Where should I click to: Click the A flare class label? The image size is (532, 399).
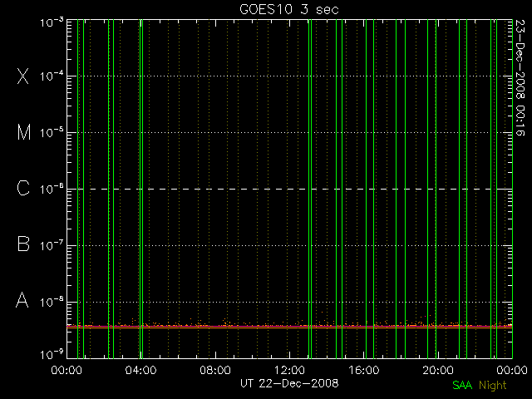point(22,300)
